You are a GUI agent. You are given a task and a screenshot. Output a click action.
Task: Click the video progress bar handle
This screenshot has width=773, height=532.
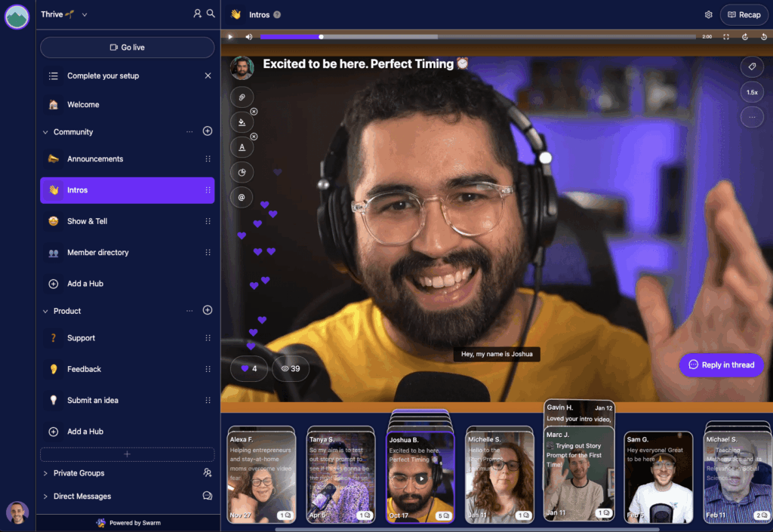point(321,37)
